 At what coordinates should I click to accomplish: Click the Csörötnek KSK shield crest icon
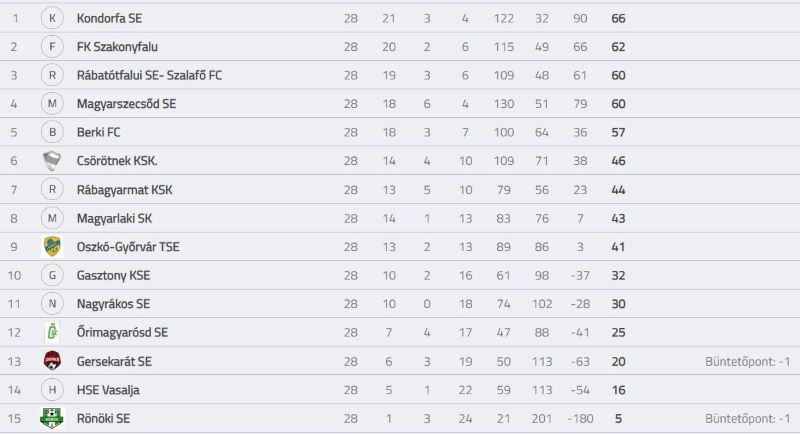click(x=52, y=161)
